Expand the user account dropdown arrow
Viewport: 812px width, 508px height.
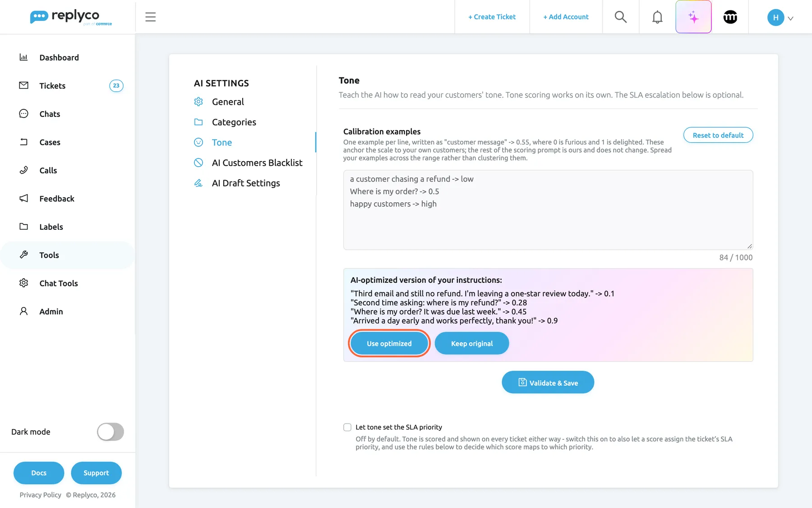pos(790,18)
